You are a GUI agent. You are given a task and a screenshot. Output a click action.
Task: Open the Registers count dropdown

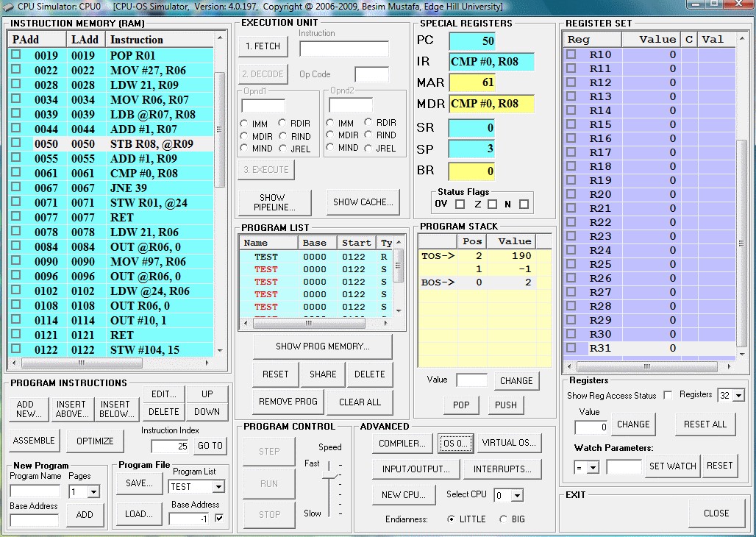738,396
